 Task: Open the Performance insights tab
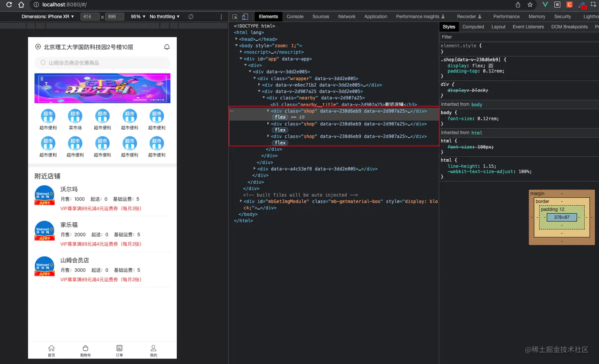(420, 17)
